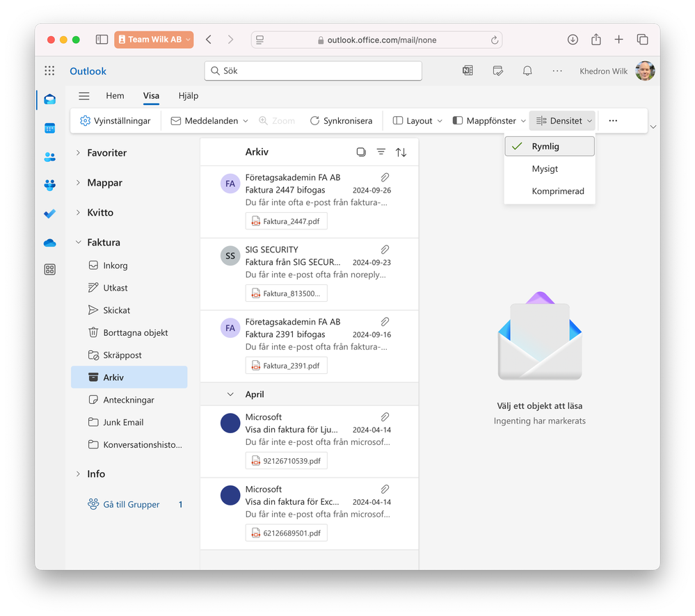The image size is (695, 616).
Task: Open the OneNote feed icon
Action: 468,71
